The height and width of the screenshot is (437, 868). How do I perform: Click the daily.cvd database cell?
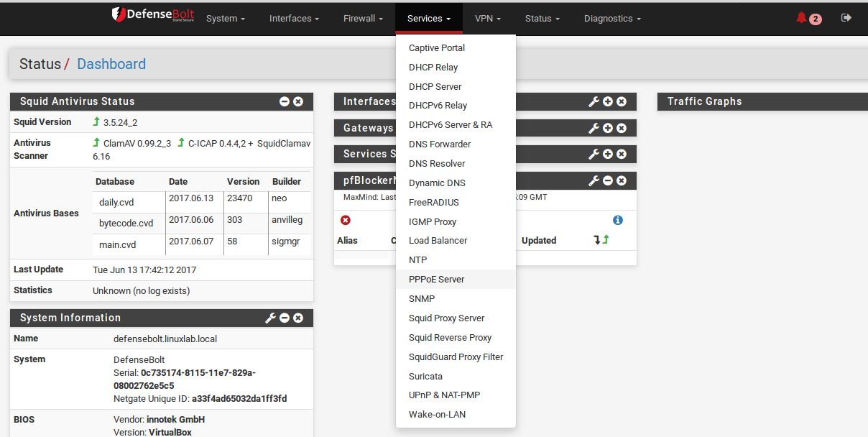point(129,203)
